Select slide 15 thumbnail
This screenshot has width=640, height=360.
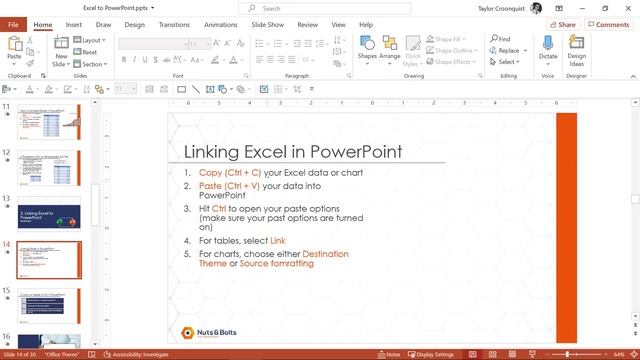[49, 306]
